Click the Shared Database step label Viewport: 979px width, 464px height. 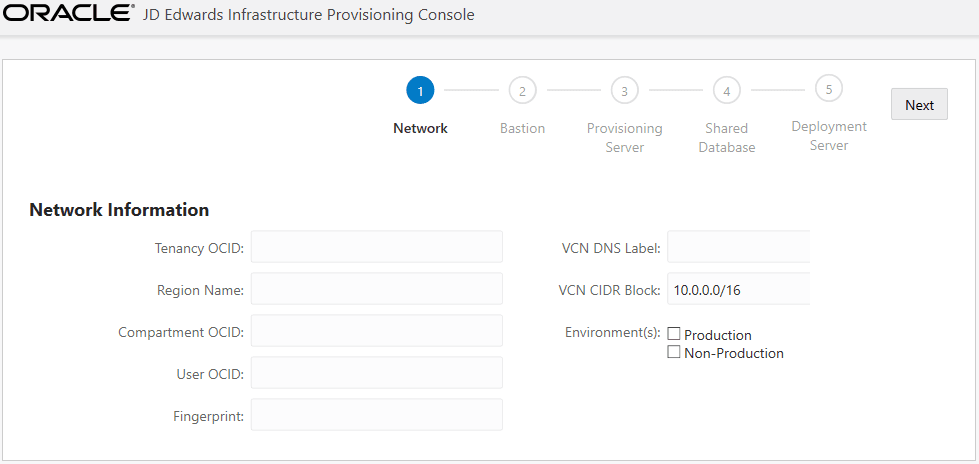[727, 137]
